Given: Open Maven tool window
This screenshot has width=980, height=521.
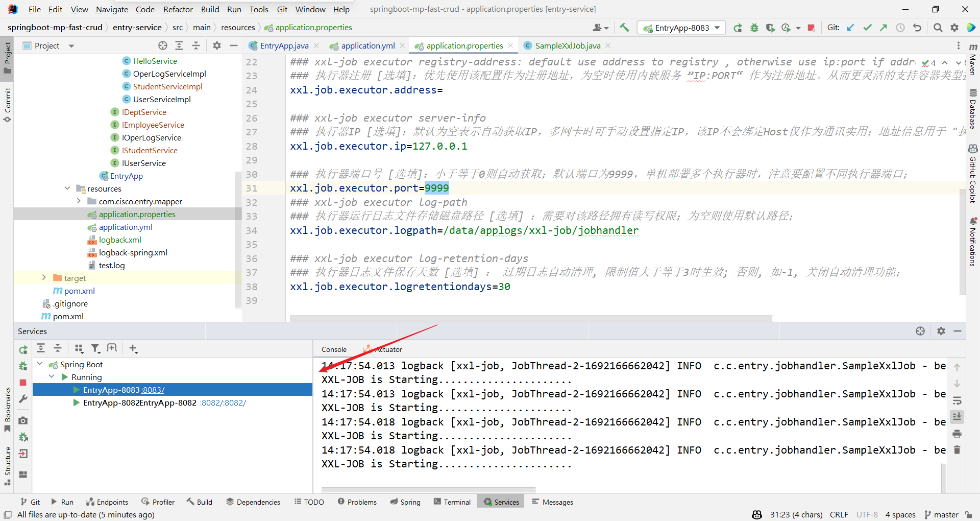Looking at the screenshot, I should (973, 59).
